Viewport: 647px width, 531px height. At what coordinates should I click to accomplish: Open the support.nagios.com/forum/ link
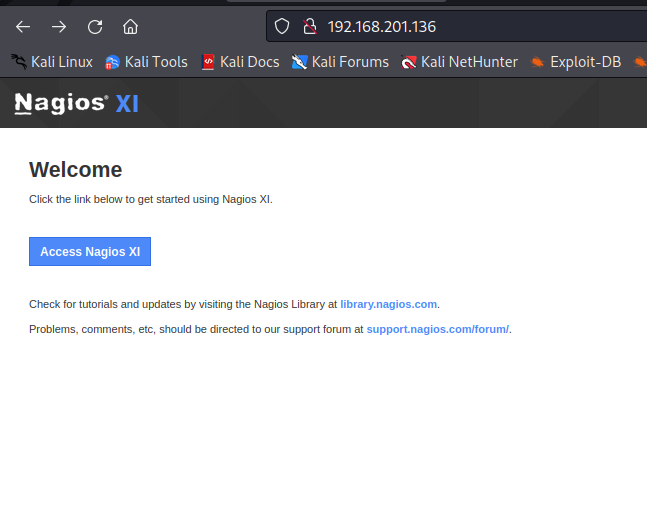click(x=438, y=329)
